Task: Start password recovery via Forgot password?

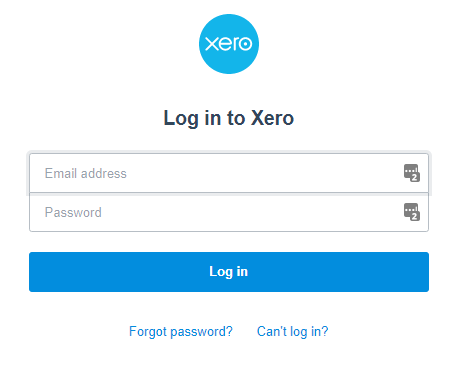Action: pos(181,331)
